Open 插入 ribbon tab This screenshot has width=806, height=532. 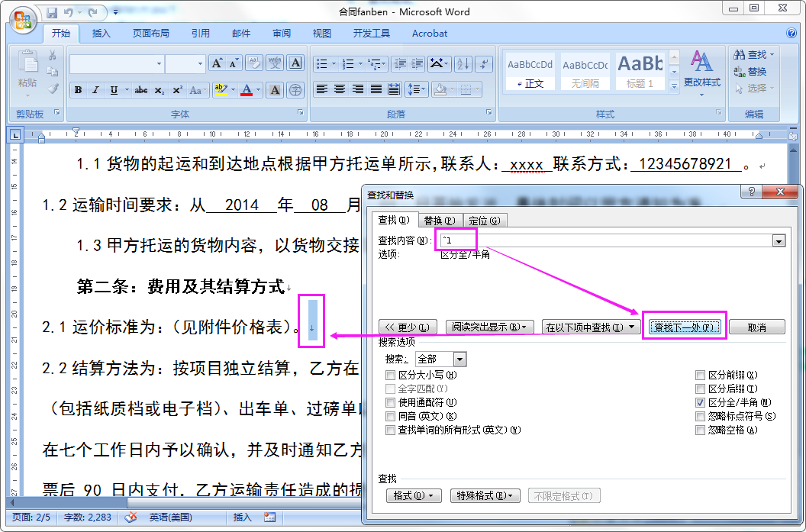101,34
